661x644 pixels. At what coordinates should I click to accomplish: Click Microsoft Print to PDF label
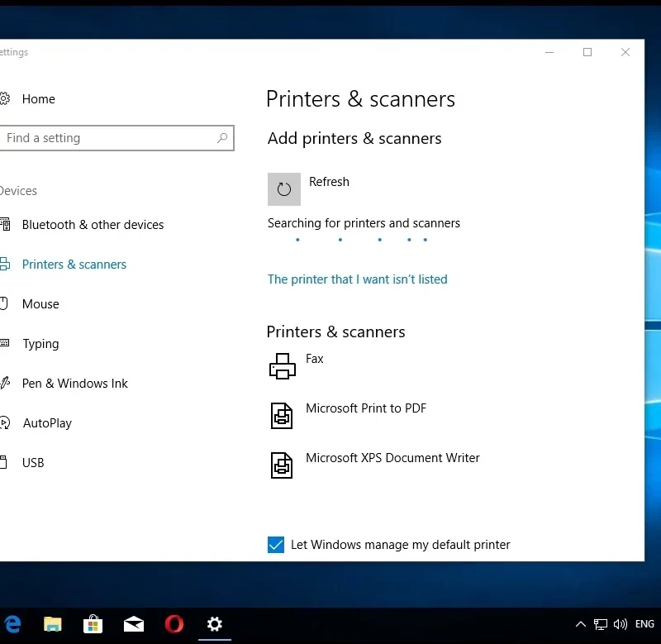(x=366, y=408)
